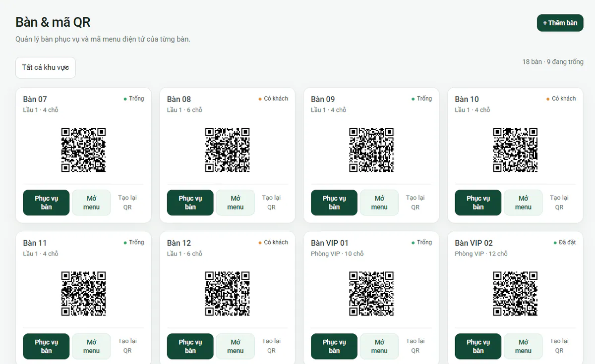
Task: Click the Bàn VIP 01 title
Action: (330, 243)
